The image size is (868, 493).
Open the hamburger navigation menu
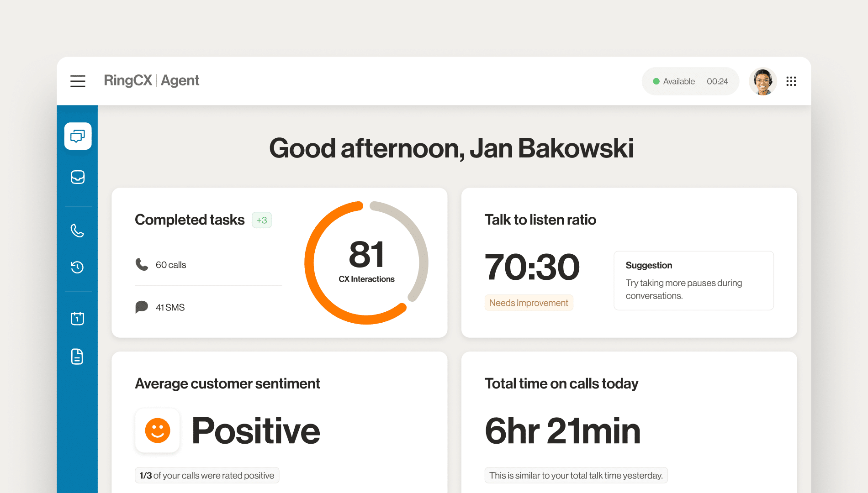click(x=78, y=81)
